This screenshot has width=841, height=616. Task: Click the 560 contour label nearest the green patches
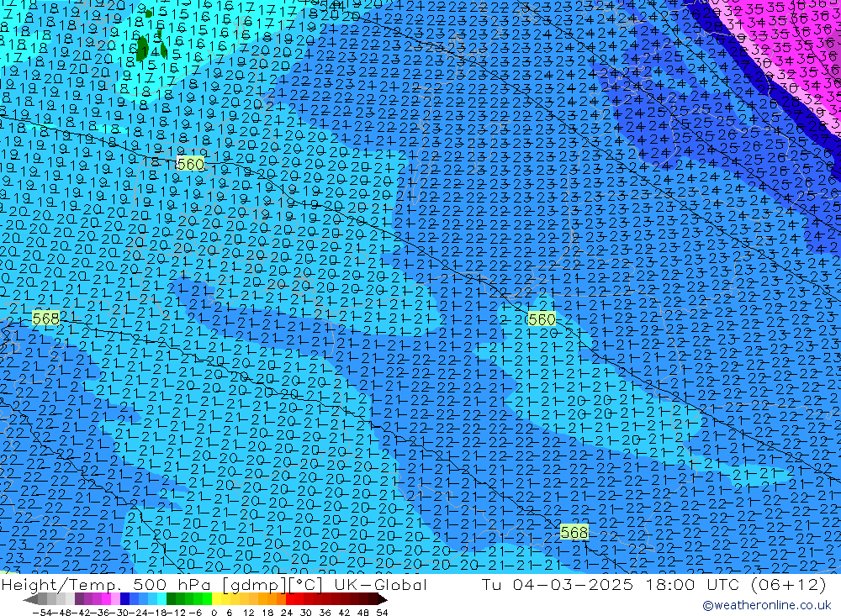point(190,164)
